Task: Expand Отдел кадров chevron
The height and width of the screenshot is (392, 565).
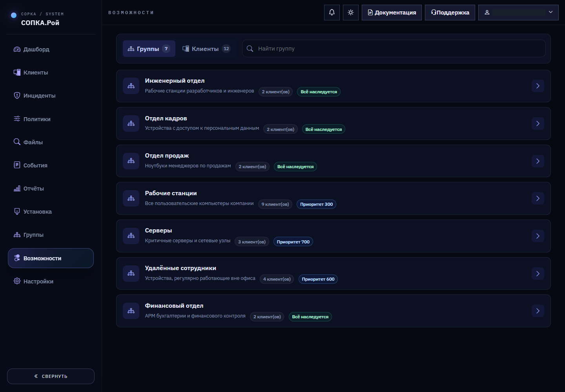Action: point(538,123)
